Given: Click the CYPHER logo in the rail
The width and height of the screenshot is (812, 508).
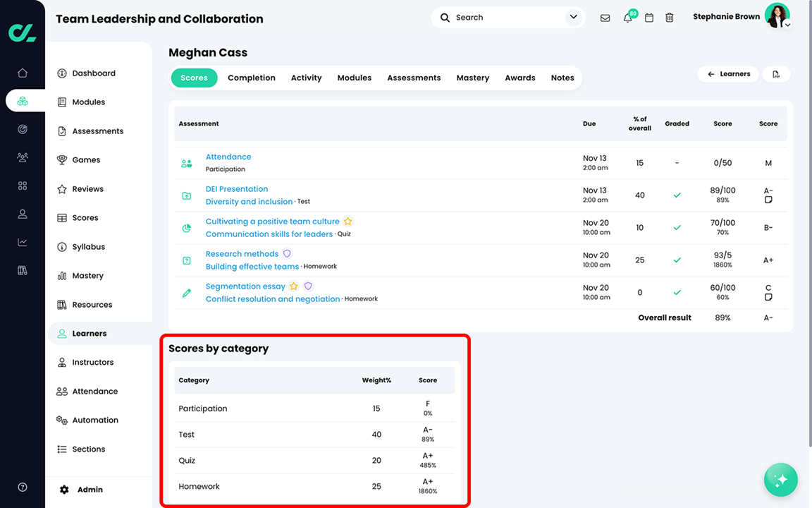Looking at the screenshot, I should [x=23, y=32].
